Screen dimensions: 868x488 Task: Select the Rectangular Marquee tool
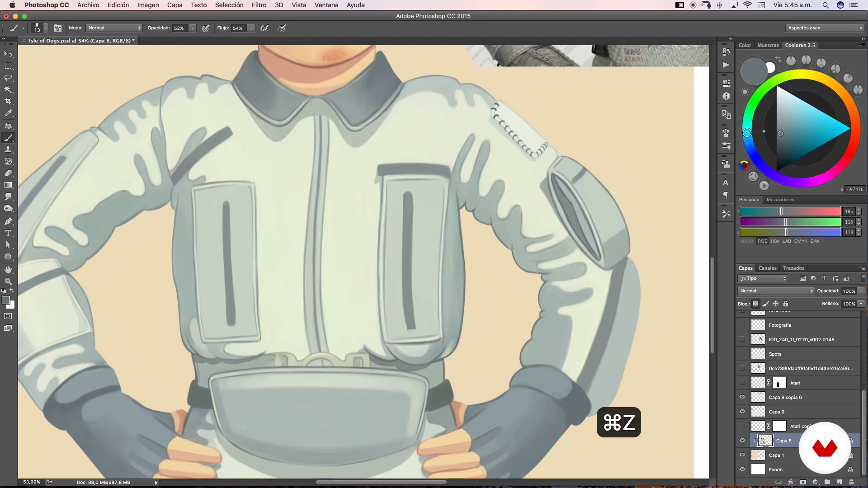click(8, 66)
